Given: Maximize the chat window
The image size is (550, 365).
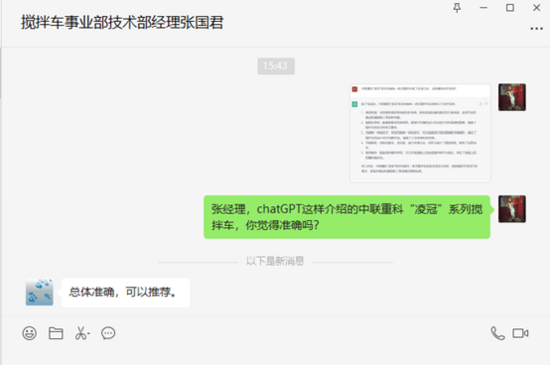Looking at the screenshot, I should point(510,8).
